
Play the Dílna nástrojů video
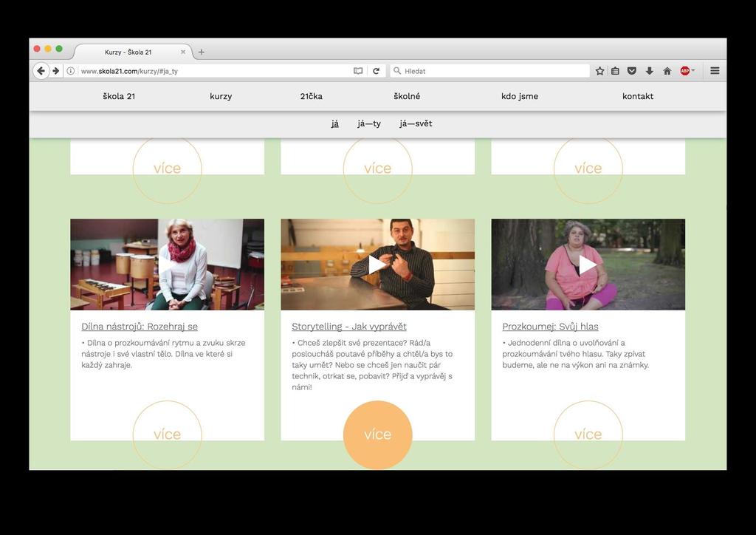(x=167, y=265)
